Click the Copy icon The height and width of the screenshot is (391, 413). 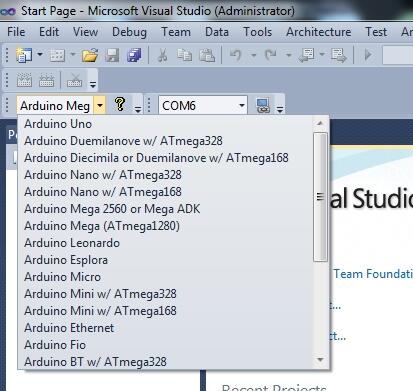point(184,55)
